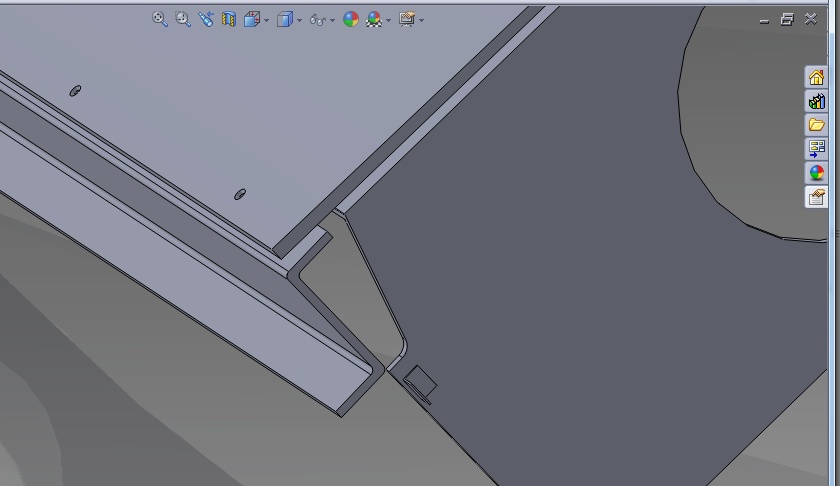Return to the Previous View
The width and height of the screenshot is (840, 486).
206,19
